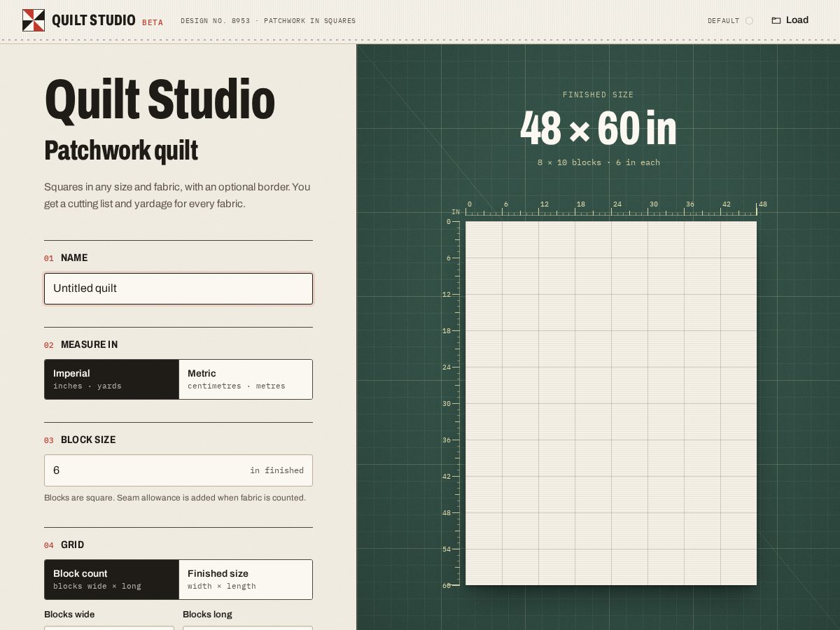Toggle the Default theme switch circle

tap(749, 21)
